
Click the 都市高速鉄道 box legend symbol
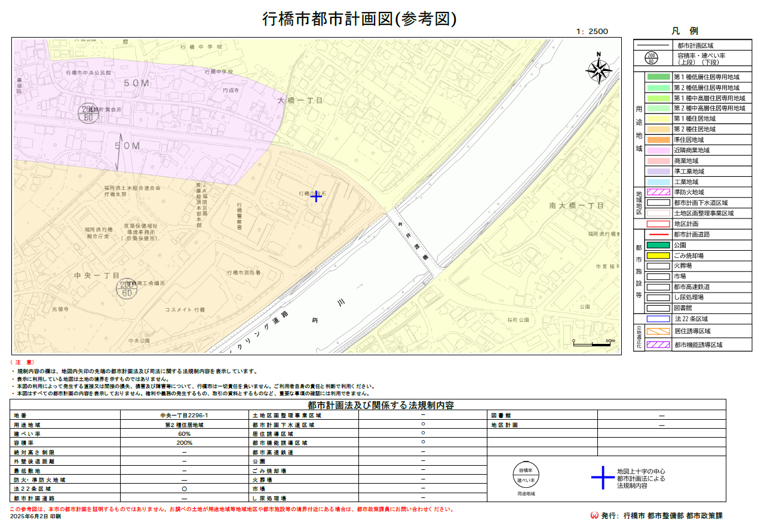click(x=658, y=287)
